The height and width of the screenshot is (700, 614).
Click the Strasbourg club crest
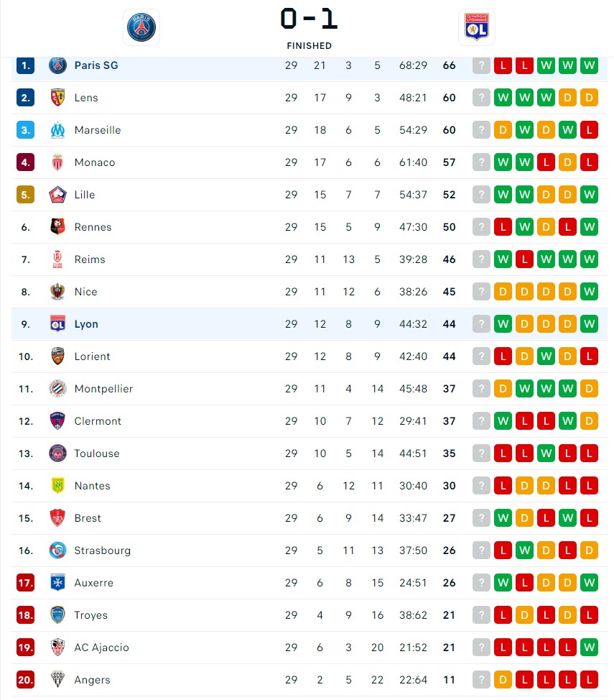(x=57, y=551)
